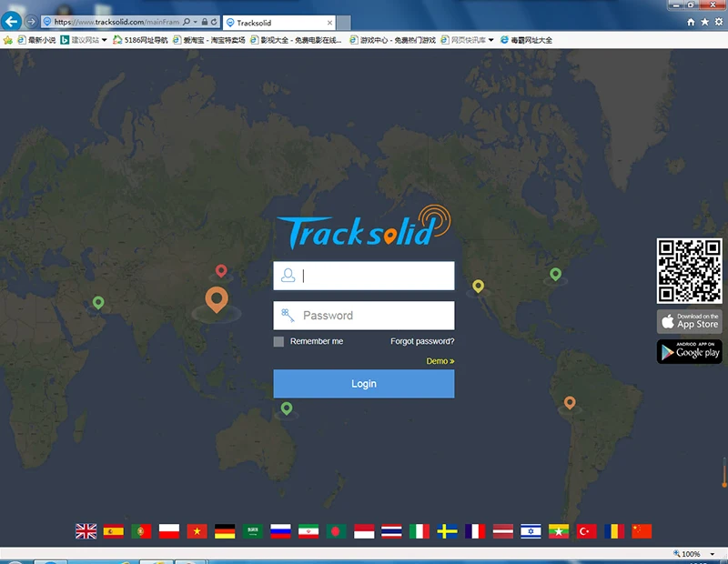Select the Iran flag language
Screen dimensions: 728x564
click(308, 531)
